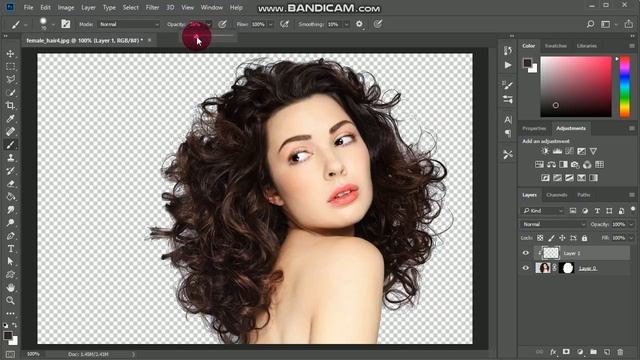The height and width of the screenshot is (360, 640).
Task: Toggle lock all padlock icon
Action: click(584, 238)
